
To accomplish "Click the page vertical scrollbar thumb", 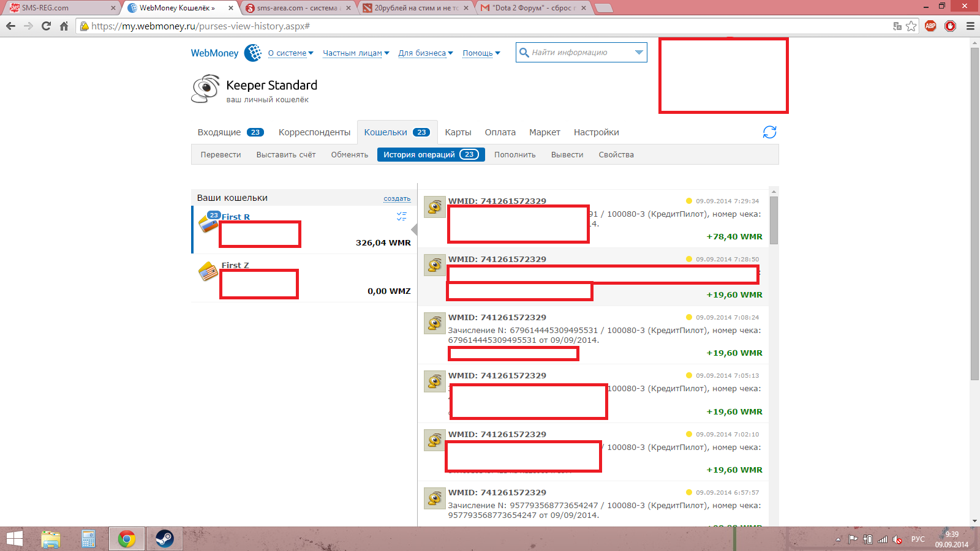I will click(975, 214).
